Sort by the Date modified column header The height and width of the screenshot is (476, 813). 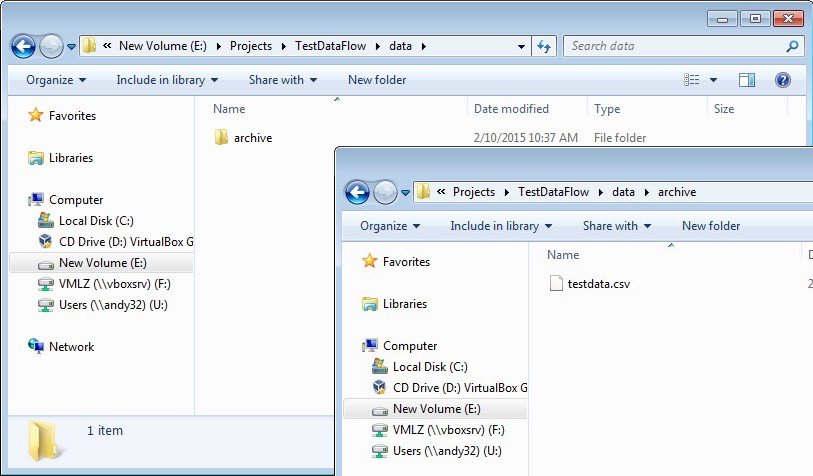tap(511, 109)
